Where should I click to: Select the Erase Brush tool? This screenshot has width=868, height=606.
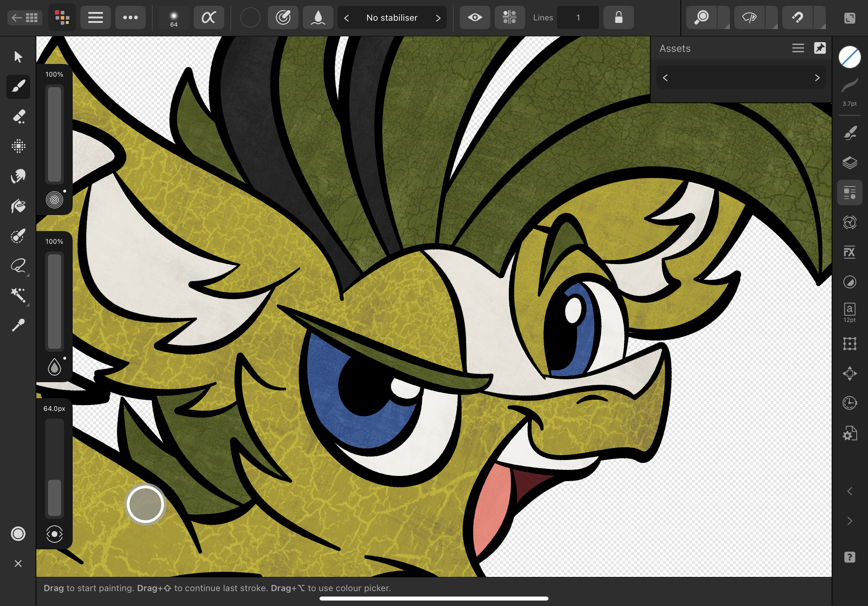[18, 116]
